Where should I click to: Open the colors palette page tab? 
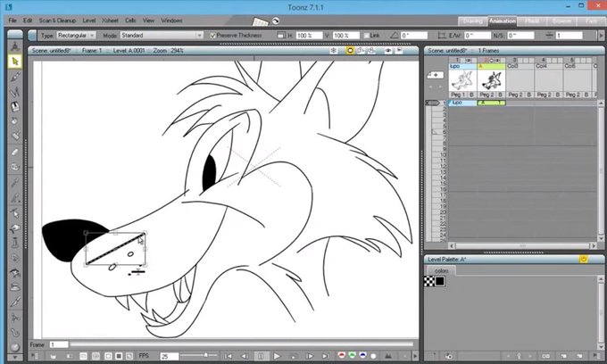tap(441, 270)
